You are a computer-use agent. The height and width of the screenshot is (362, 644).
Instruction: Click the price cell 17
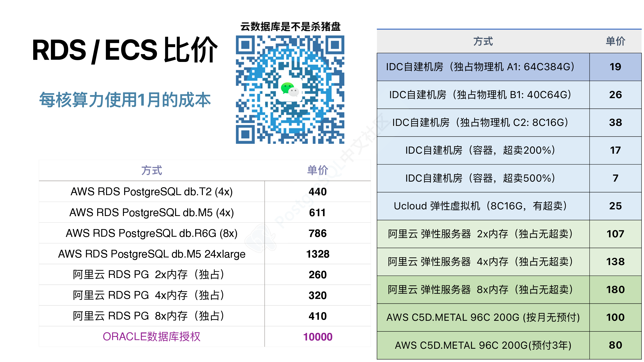tap(615, 150)
